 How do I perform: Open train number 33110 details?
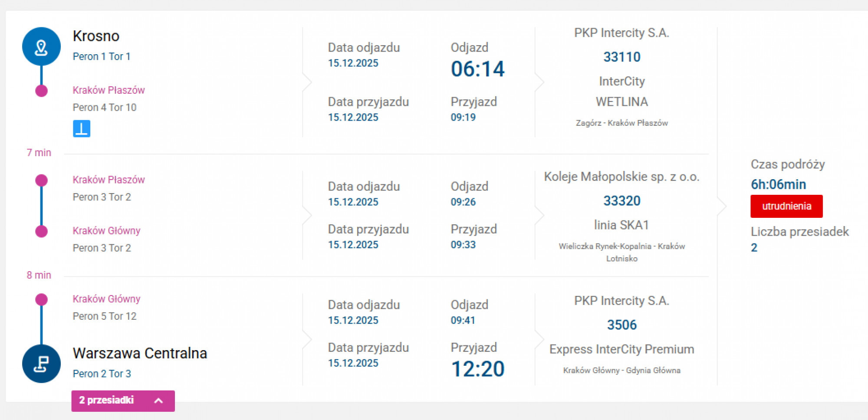621,57
